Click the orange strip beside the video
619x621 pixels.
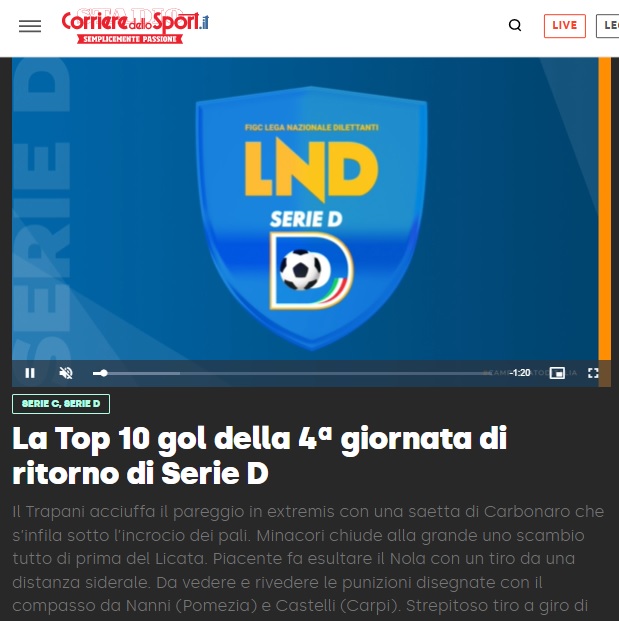(x=604, y=208)
